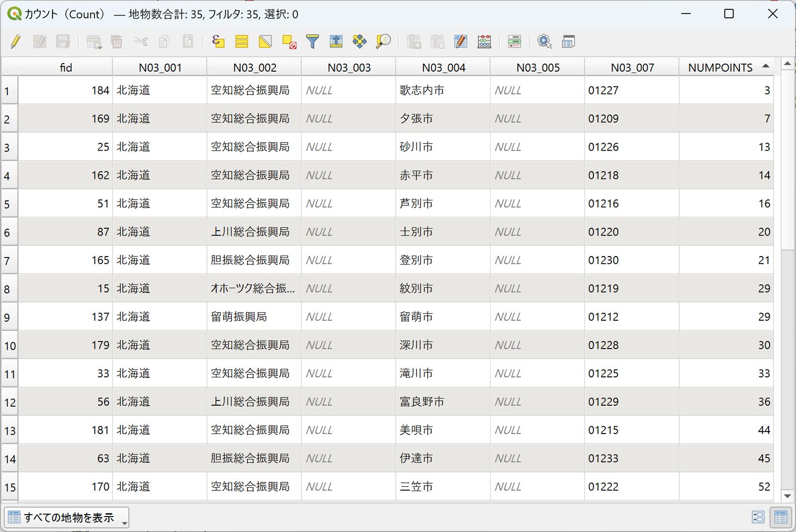
Task: Open conditional formatting icon
Action: tap(514, 41)
